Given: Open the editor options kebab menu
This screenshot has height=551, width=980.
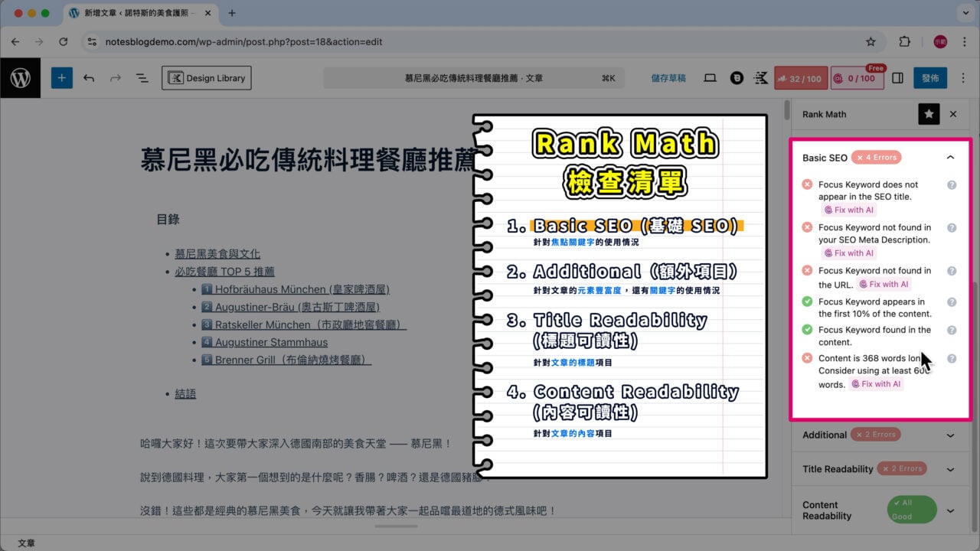Looking at the screenshot, I should pyautogui.click(x=964, y=77).
